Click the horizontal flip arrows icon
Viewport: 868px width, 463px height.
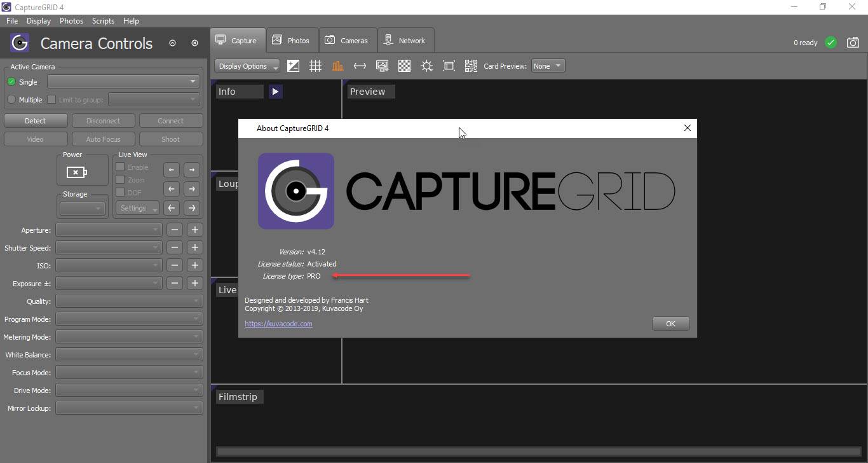(360, 66)
